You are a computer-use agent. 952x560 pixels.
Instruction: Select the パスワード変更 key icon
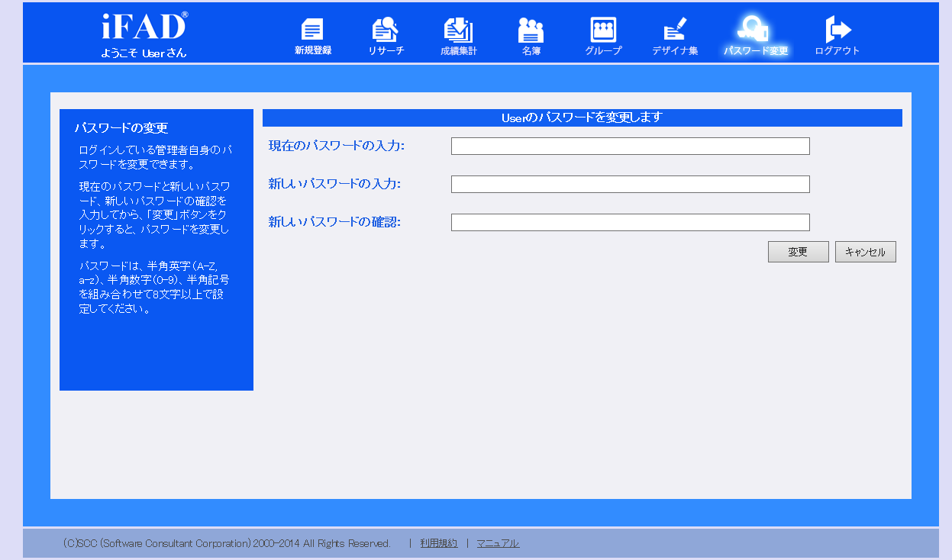point(754,30)
